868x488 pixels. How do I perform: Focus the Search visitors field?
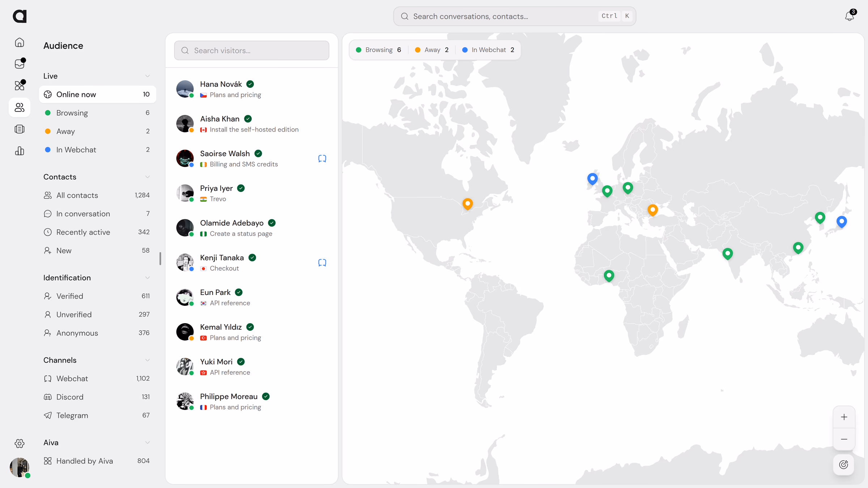(251, 51)
